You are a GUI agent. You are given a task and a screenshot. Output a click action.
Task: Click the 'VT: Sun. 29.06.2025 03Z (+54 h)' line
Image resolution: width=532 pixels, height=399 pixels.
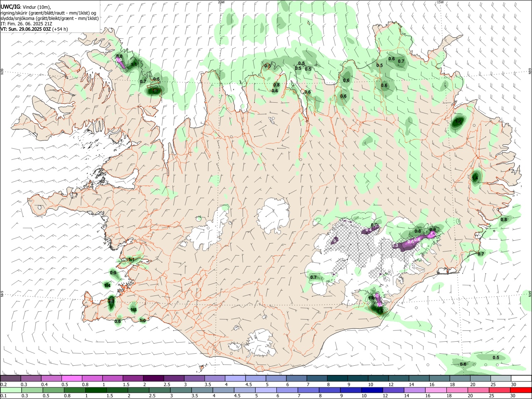coord(34,29)
